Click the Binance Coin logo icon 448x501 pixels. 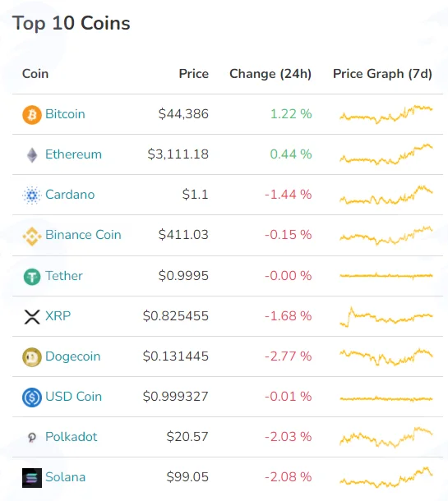click(x=32, y=236)
